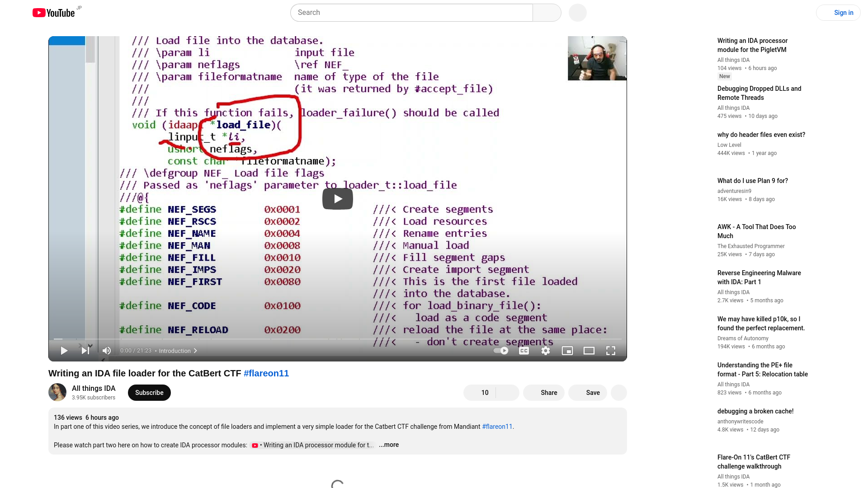The image size is (868, 488).
Task: Open 'Understanding the PE+ file format - Part 5'
Action: [763, 370]
